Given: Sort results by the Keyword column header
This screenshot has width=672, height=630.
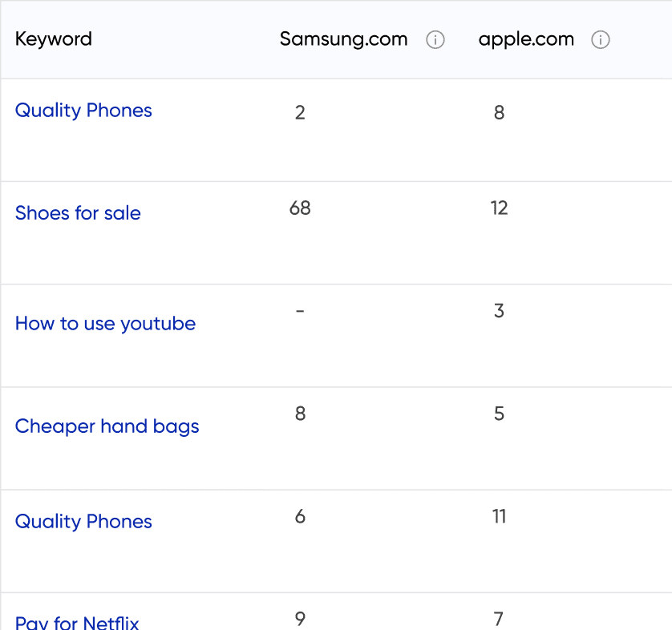Looking at the screenshot, I should tap(53, 38).
